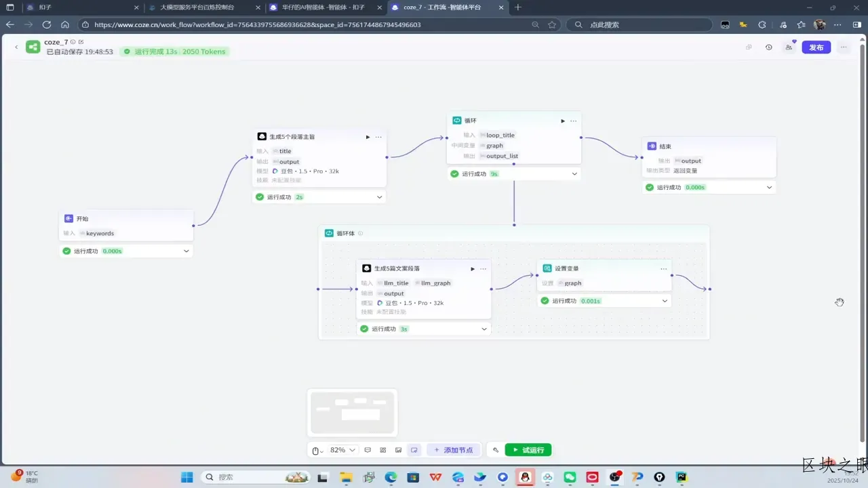Expand the 结束 node run result
868x488 pixels.
click(769, 187)
